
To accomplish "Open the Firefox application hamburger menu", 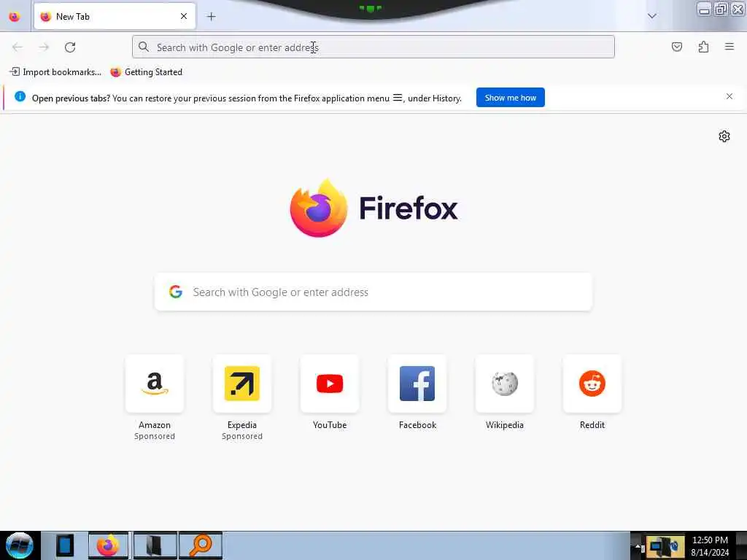I will (729, 47).
